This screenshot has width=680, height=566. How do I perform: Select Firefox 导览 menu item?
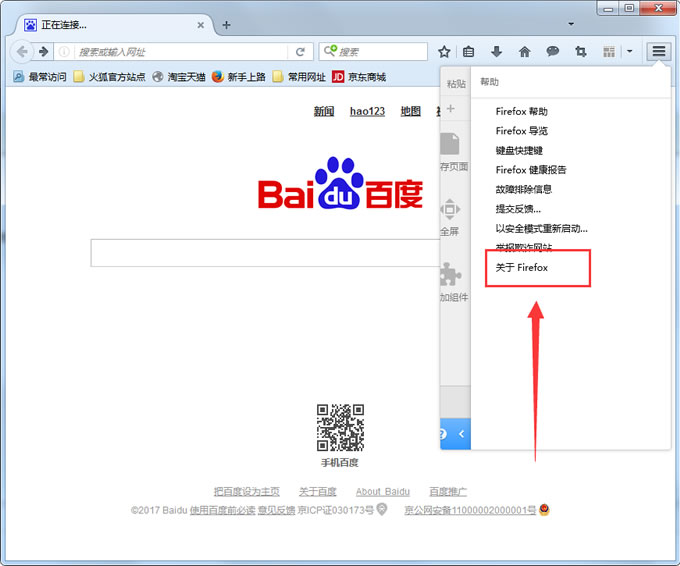[521, 131]
